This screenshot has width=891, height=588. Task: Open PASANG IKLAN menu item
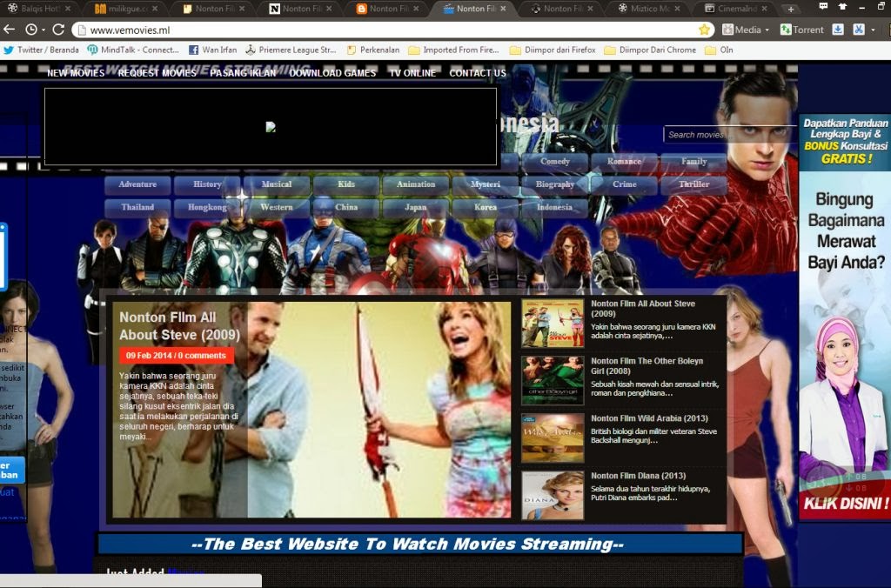244,73
